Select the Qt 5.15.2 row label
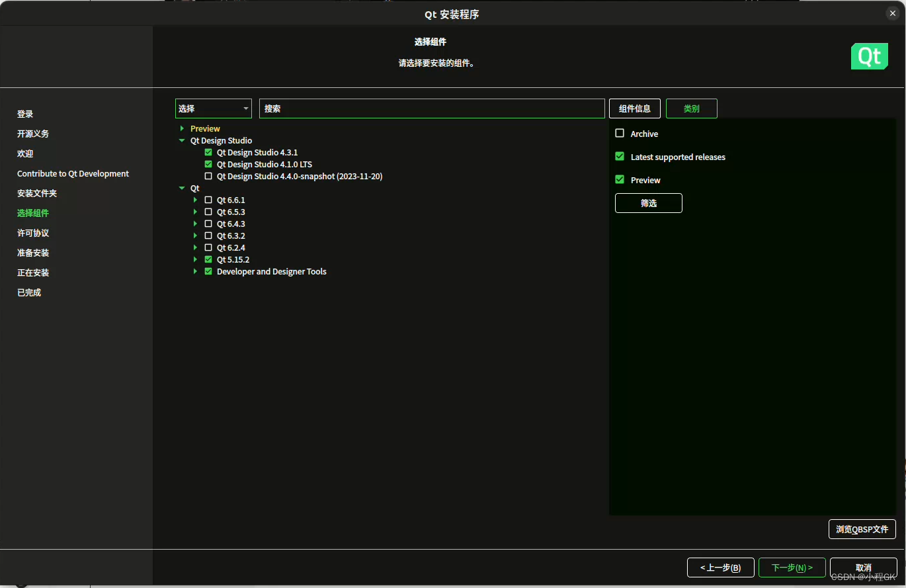Viewport: 906px width, 588px height. (x=233, y=259)
